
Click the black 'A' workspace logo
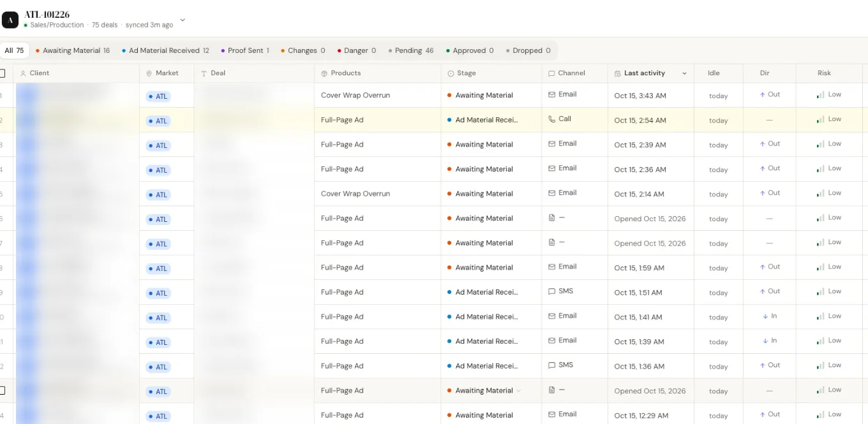(10, 20)
